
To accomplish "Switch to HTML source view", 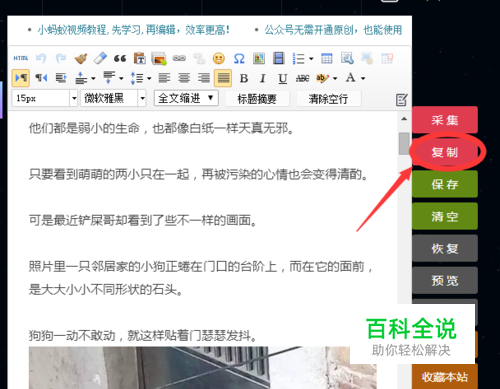I will (21, 58).
